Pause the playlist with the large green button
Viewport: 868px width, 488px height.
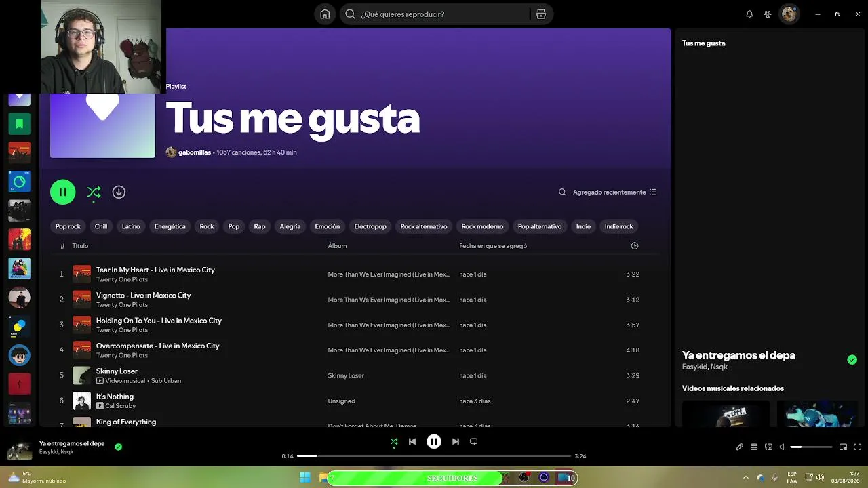pyautogui.click(x=62, y=192)
